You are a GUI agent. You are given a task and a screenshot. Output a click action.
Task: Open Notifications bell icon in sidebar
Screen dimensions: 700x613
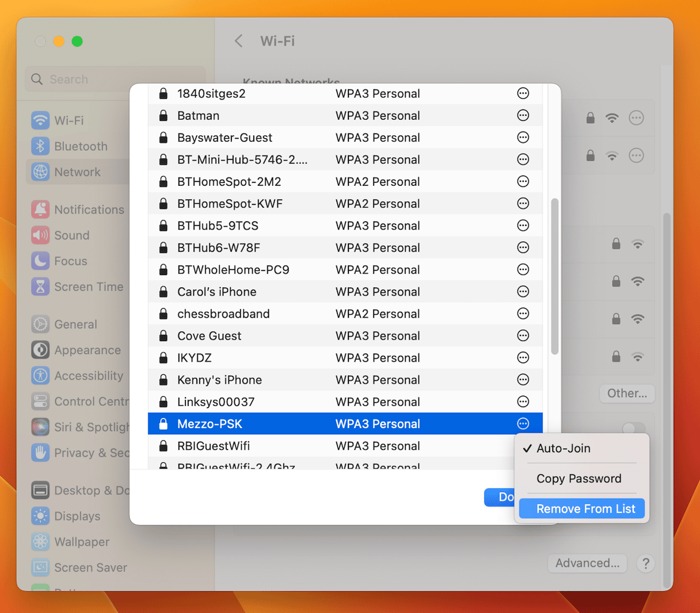(40, 210)
